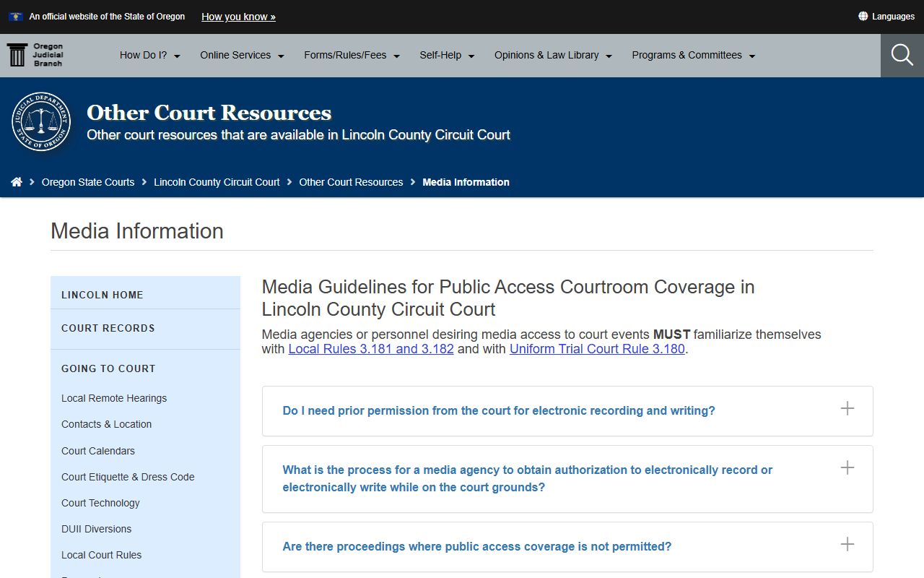Click the 'Do I need prior permission' question text
Image resolution: width=924 pixels, height=578 pixels.
(499, 410)
